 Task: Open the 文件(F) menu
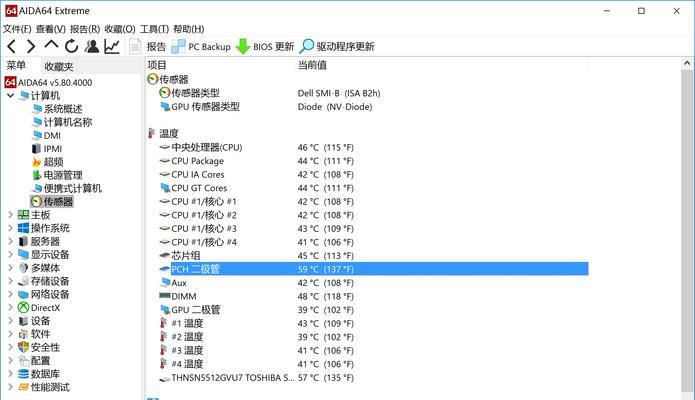tap(17, 29)
